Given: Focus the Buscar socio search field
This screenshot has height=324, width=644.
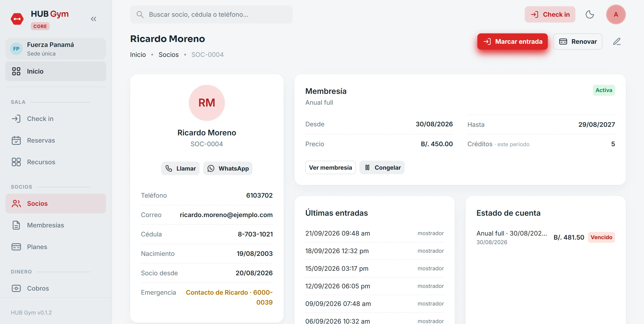Looking at the screenshot, I should coord(211,14).
